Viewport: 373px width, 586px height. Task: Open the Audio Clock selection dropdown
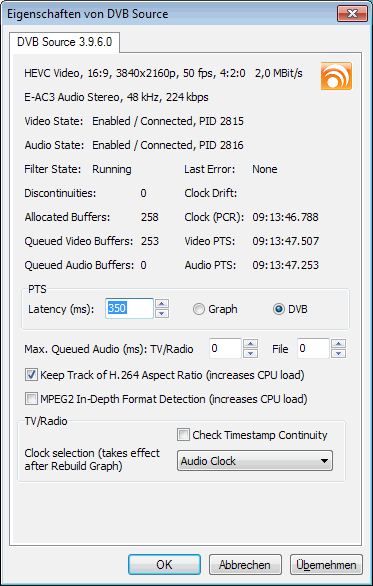click(255, 461)
